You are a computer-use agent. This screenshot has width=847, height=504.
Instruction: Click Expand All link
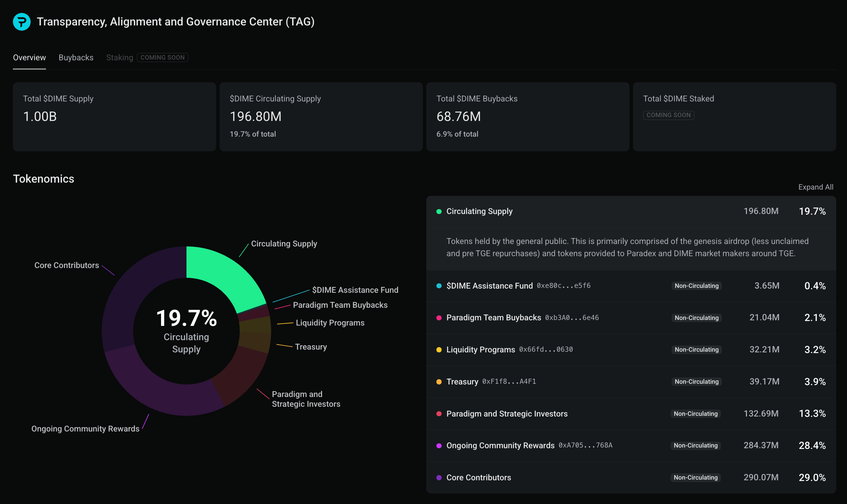(815, 187)
